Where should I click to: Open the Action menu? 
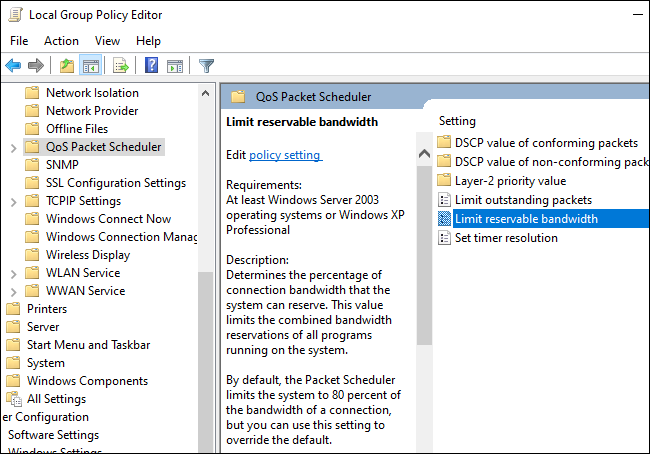coord(61,41)
